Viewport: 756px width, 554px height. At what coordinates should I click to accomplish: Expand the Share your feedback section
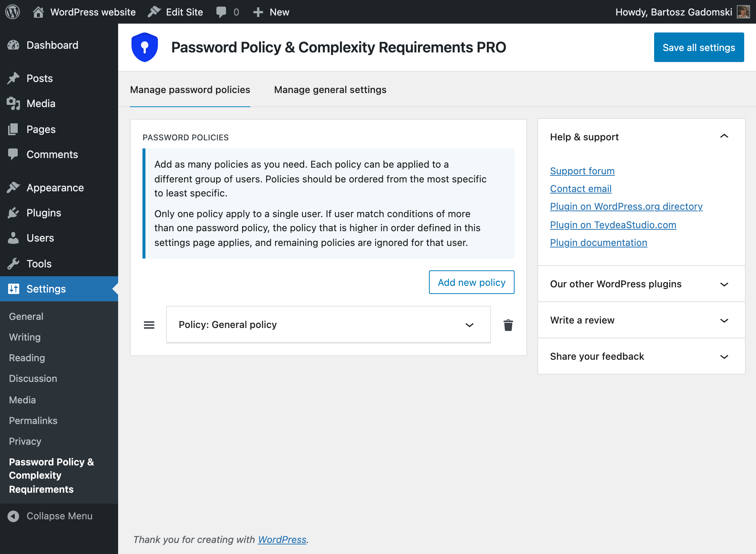pyautogui.click(x=642, y=356)
